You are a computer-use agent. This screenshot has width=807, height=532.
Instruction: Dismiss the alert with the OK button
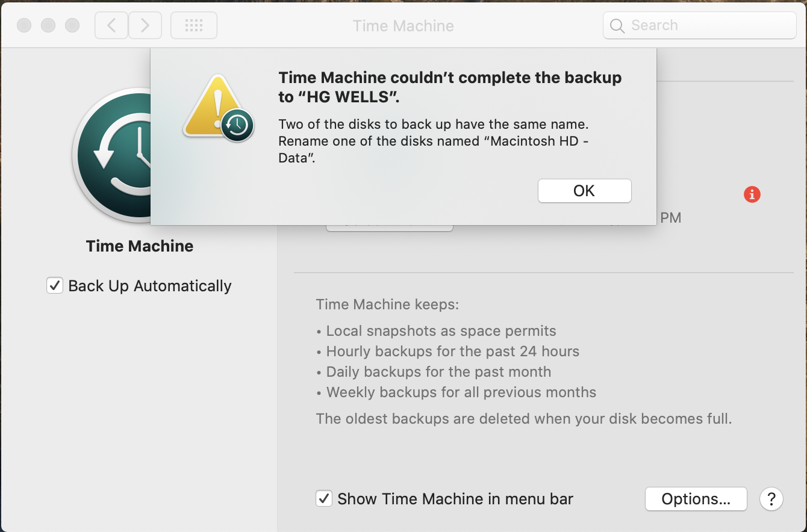pos(584,191)
